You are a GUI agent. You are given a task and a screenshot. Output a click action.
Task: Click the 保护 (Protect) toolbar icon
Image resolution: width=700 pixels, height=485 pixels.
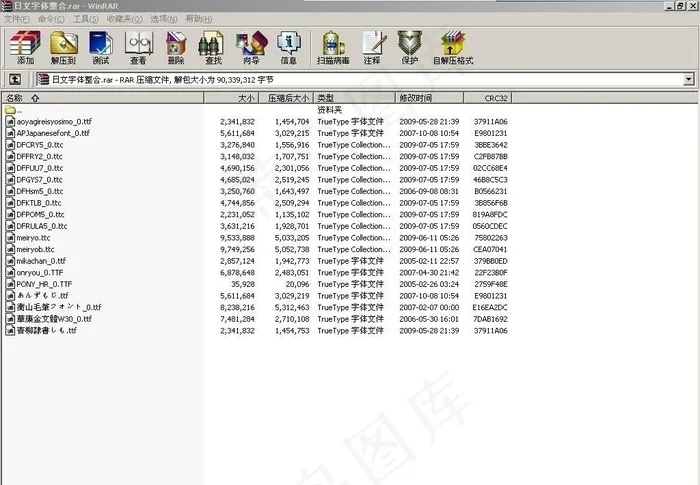pyautogui.click(x=409, y=46)
